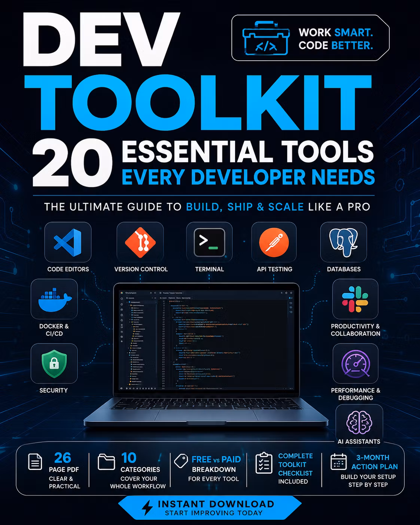Click the "PRODUCTIVITY & COLLABORATION" label
The image size is (420, 525).
(x=356, y=330)
